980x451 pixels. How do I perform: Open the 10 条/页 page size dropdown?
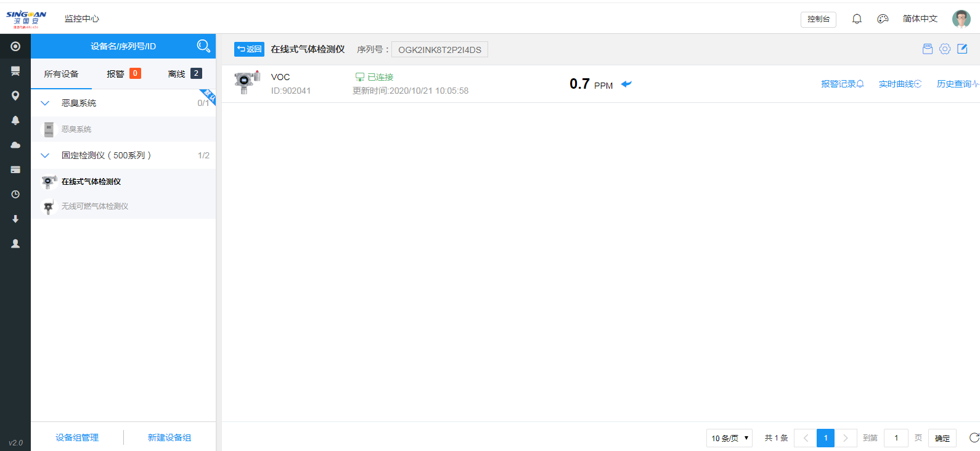(729, 438)
